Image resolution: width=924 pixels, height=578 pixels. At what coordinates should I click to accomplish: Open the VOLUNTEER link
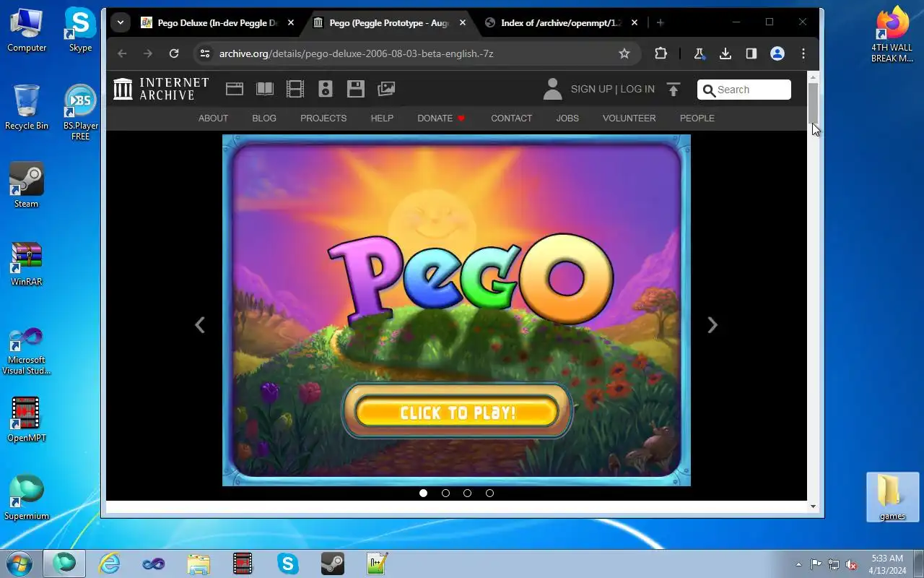pos(629,118)
